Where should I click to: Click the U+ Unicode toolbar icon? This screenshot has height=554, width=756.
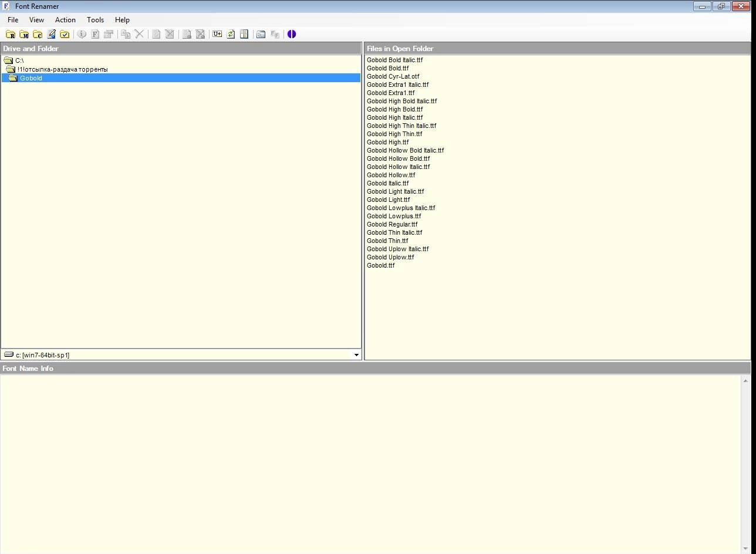[x=217, y=34]
